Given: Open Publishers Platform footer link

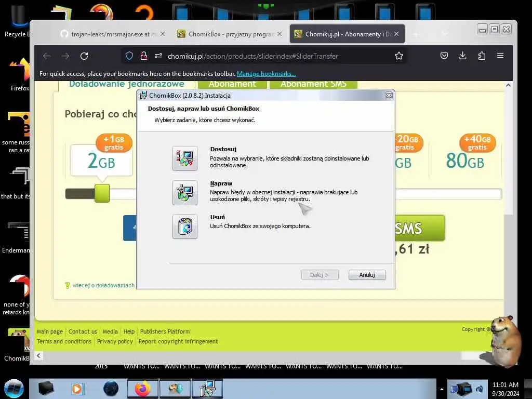Looking at the screenshot, I should (165, 331).
